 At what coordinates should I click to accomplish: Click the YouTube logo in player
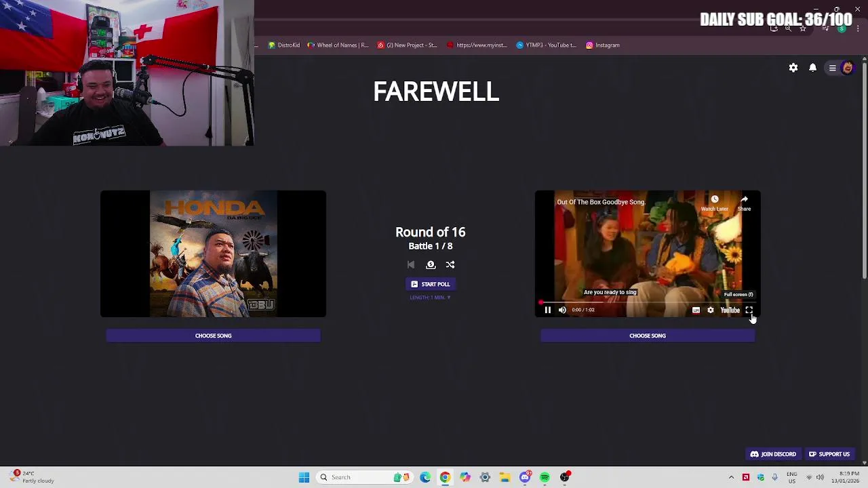coord(730,310)
